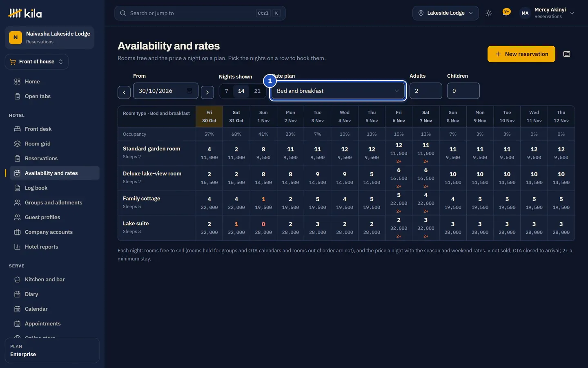Click the keyboard shortcuts icon
The image size is (588, 368).
[x=567, y=54]
